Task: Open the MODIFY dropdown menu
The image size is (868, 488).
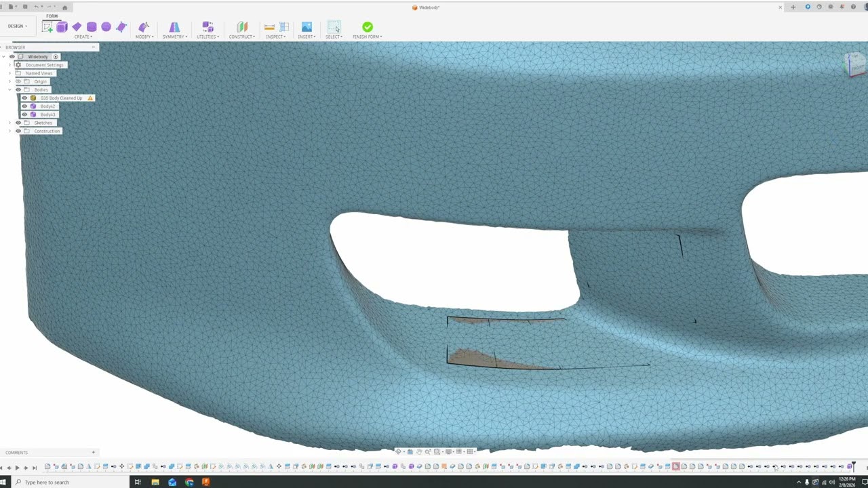Action: tap(144, 37)
